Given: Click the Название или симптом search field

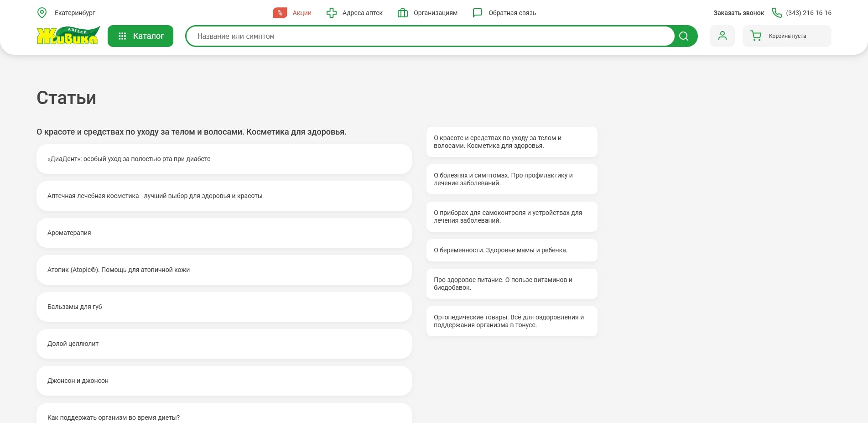Looking at the screenshot, I should click(x=430, y=36).
